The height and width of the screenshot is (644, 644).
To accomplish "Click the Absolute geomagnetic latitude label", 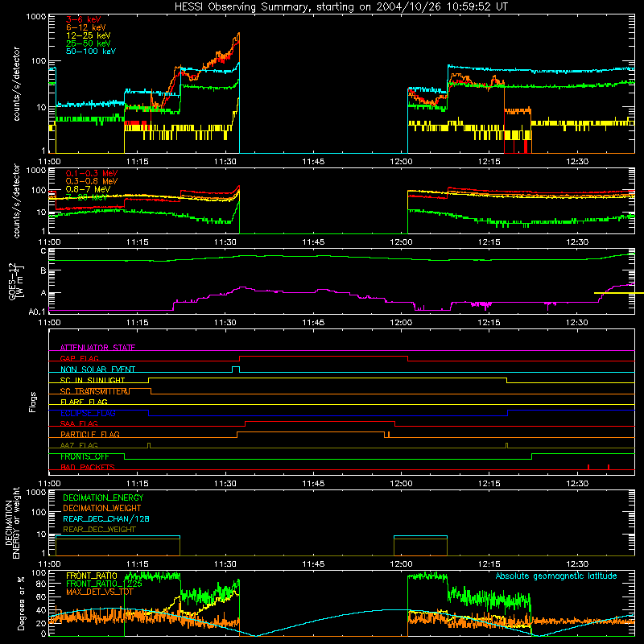I will 556,576.
